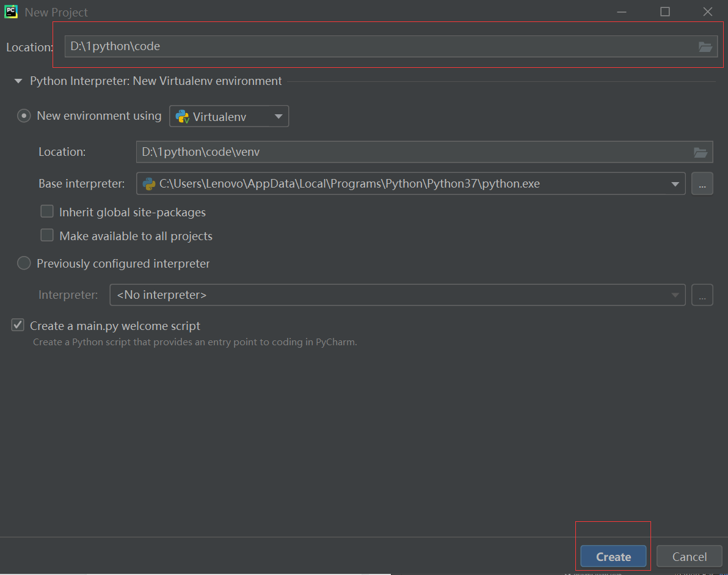Enable Inherit global site-packages checkbox

point(47,212)
